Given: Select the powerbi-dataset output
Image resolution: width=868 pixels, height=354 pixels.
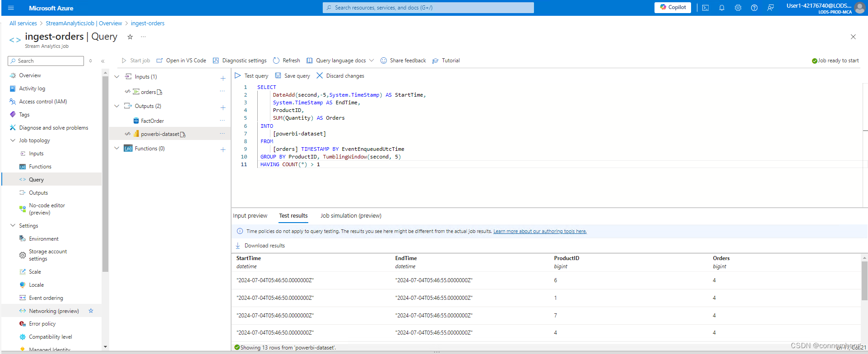Looking at the screenshot, I should click(x=160, y=134).
